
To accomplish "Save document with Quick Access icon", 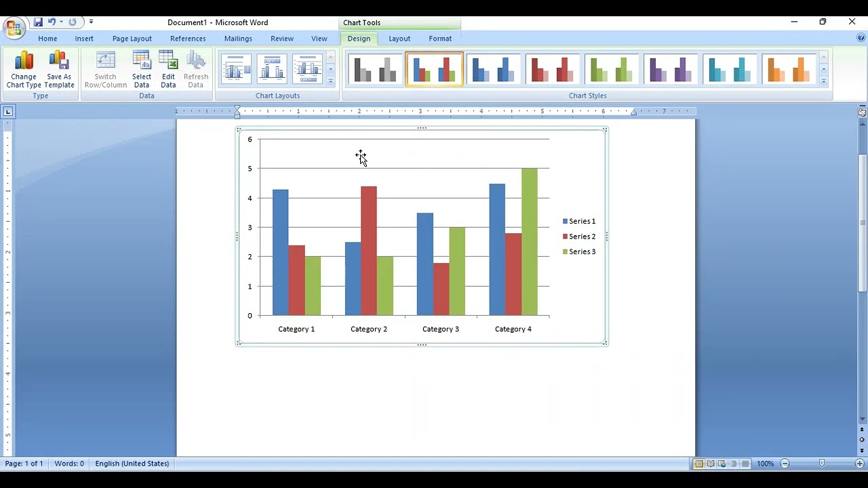I will [38, 22].
